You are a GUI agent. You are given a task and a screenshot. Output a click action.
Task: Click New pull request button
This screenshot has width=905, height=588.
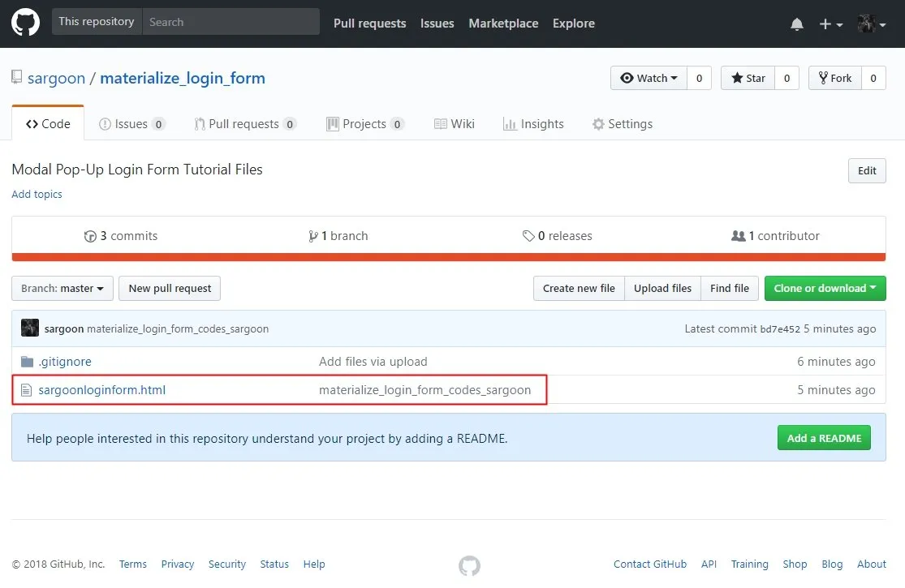click(x=170, y=288)
